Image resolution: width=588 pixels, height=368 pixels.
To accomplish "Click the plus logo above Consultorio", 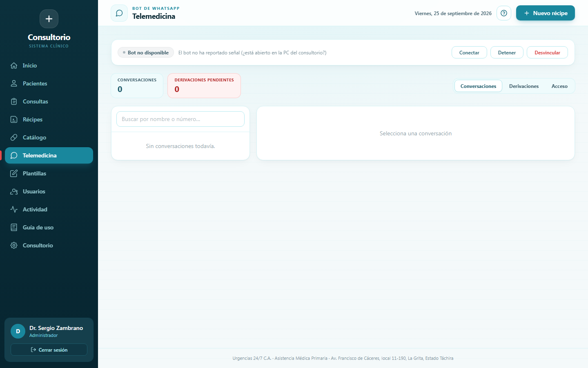I will point(49,19).
